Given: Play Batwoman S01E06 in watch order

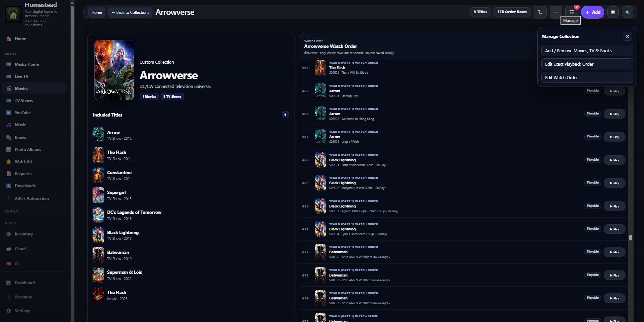Looking at the screenshot, I should click(x=614, y=276).
